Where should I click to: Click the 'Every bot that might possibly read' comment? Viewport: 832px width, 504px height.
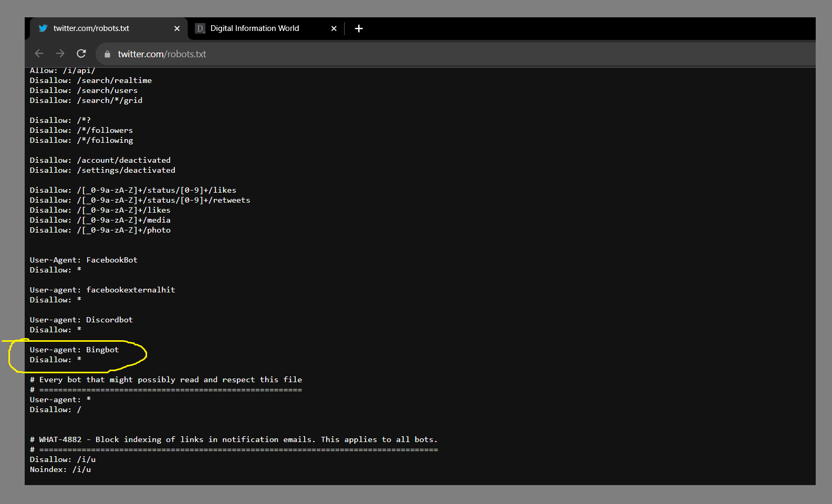(x=166, y=380)
